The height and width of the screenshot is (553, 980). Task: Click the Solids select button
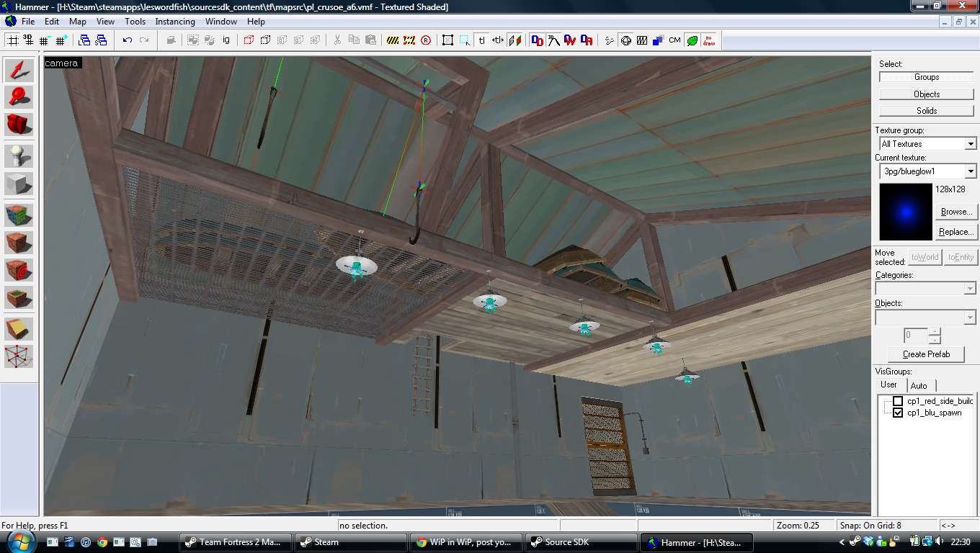point(926,110)
